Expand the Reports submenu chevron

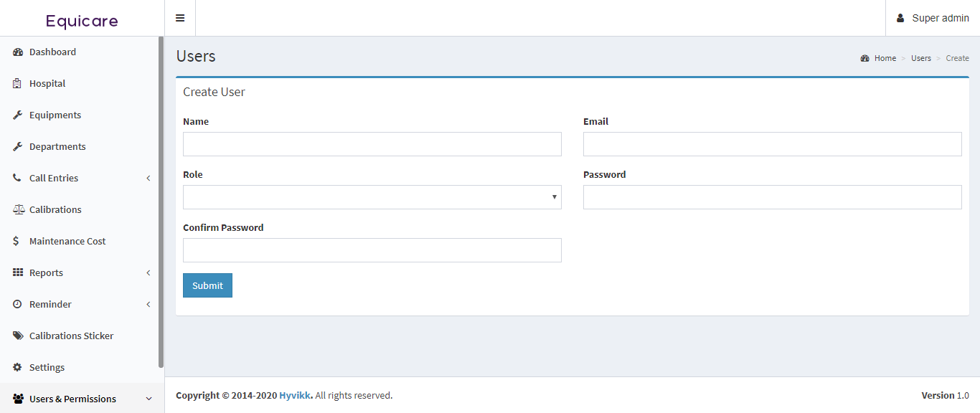point(149,272)
